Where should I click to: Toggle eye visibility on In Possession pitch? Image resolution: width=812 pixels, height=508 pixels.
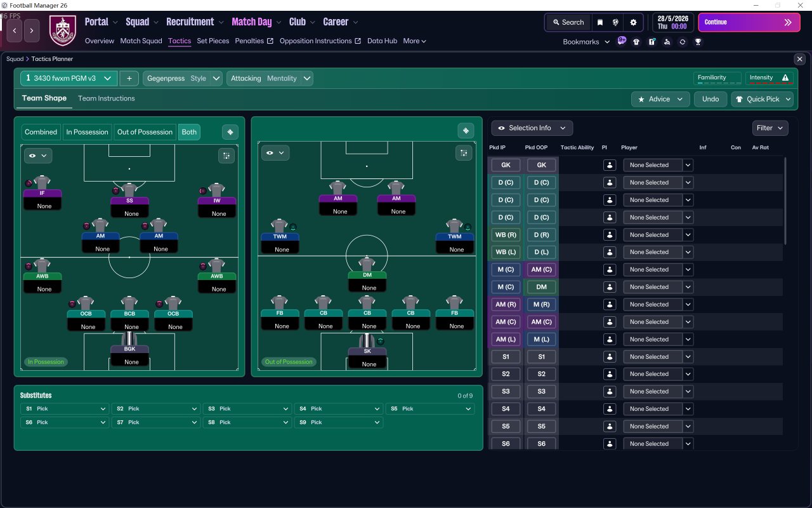pos(38,155)
